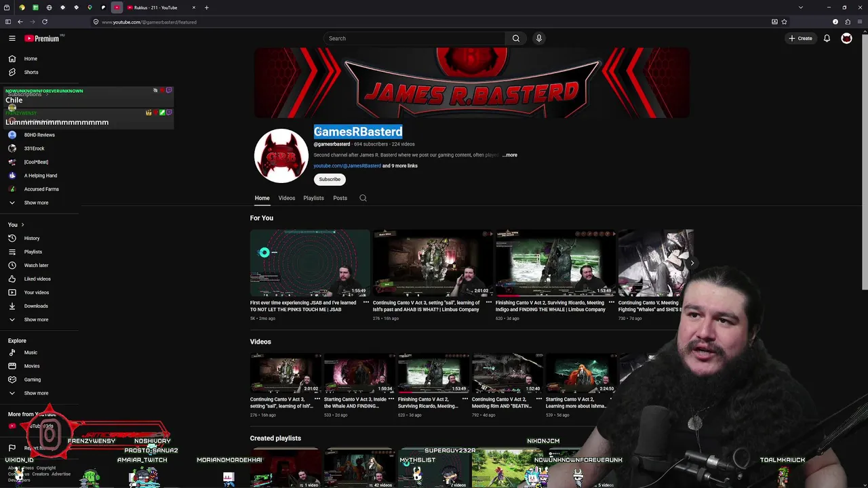The height and width of the screenshot is (488, 868).
Task: Open the YouTube hamburger guide menu
Action: click(x=12, y=39)
